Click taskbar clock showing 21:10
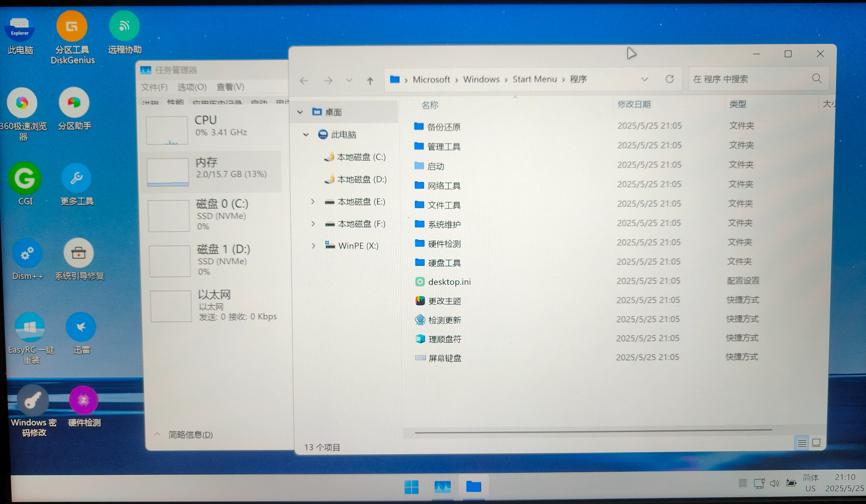866x504 pixels. (x=845, y=477)
